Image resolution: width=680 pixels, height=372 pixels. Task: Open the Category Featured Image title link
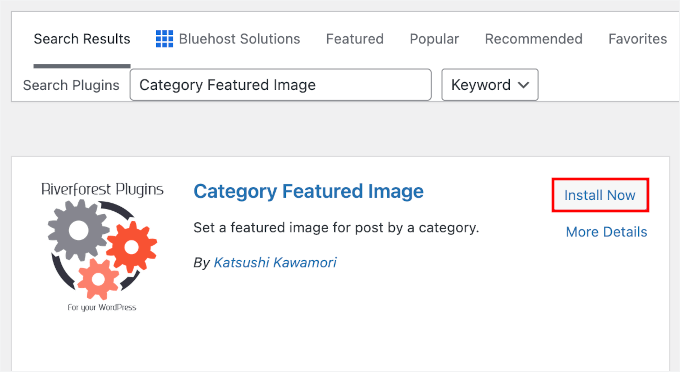click(308, 191)
